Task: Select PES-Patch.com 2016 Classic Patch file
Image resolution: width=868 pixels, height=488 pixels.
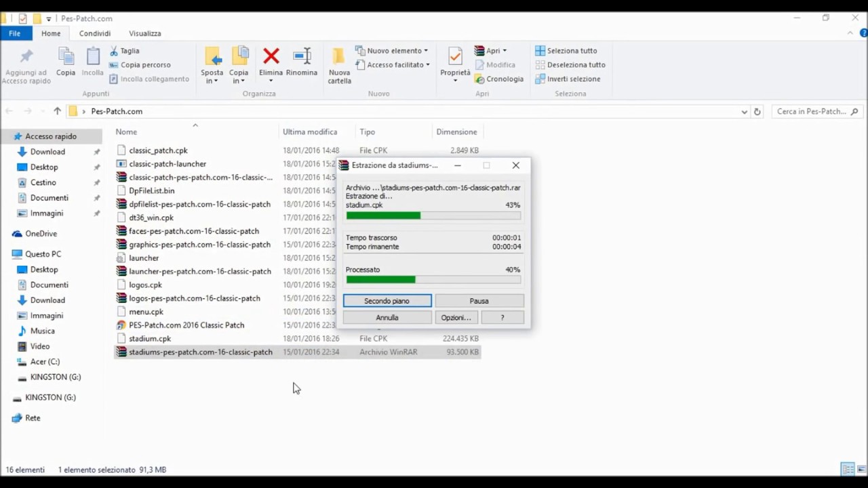Action: (x=186, y=325)
